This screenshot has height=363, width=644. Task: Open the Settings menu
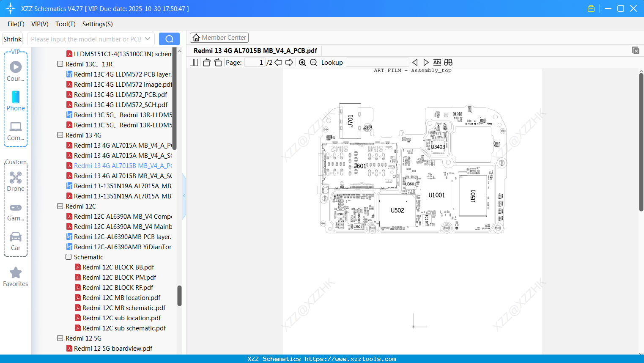(x=97, y=24)
